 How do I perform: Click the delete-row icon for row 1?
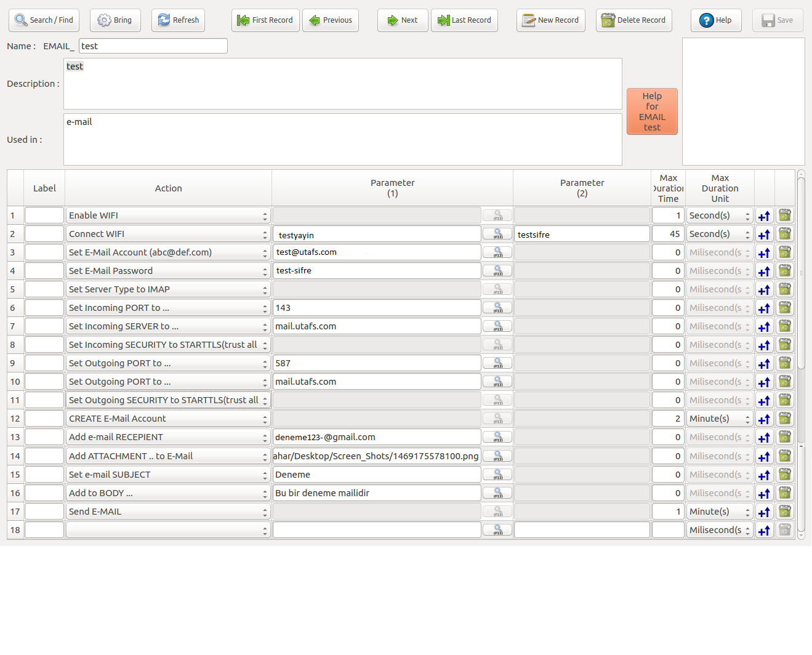785,215
